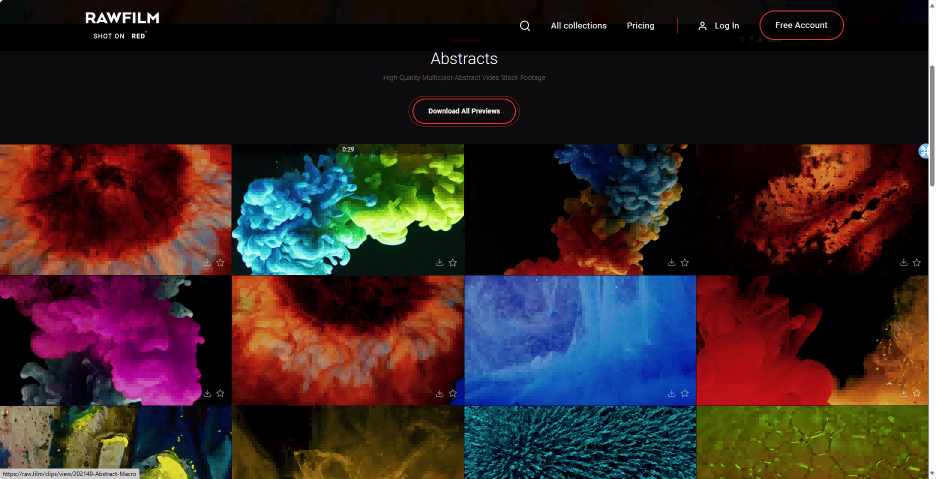Click download icon on second-row red ink clip
This screenshot has width=936, height=479.
[x=904, y=393]
